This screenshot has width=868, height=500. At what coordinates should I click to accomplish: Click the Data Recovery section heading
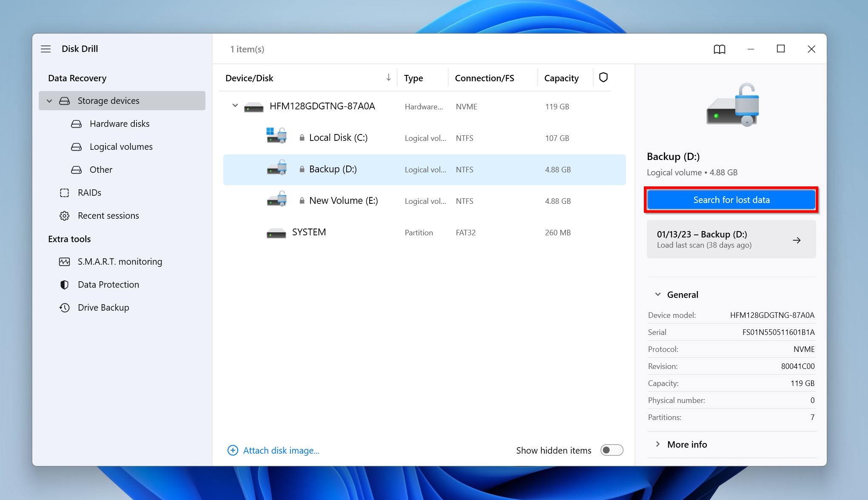click(77, 78)
